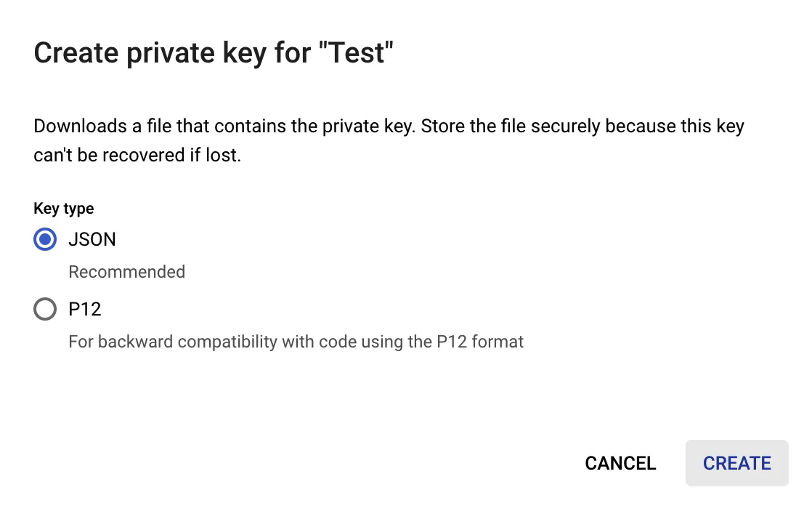Click the 'Recommended' helper text under JSON
Image resolution: width=812 pixels, height=506 pixels.
pos(126,272)
